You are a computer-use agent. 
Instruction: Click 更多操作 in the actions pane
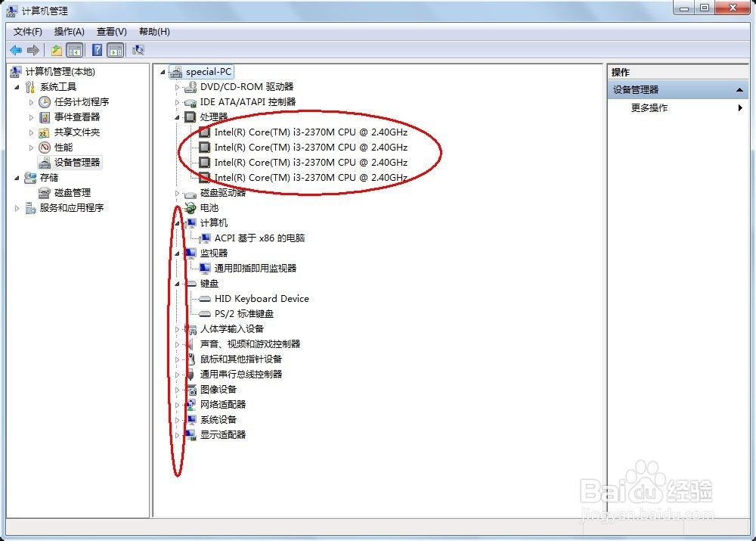[x=649, y=108]
